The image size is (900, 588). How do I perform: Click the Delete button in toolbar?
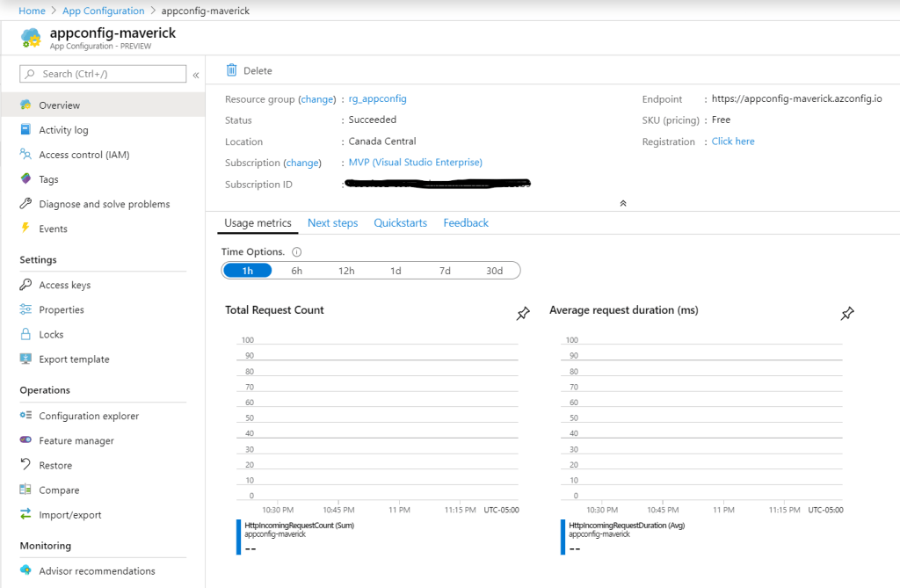249,70
